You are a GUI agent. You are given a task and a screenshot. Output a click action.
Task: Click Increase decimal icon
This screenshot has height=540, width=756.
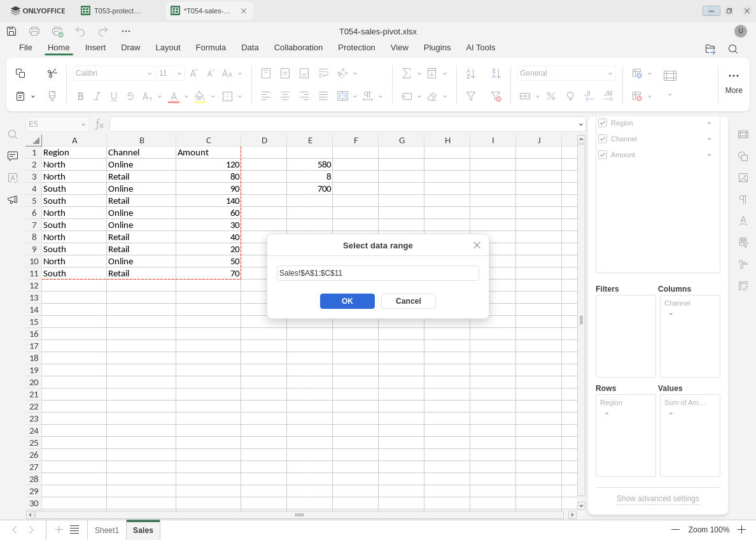608,96
